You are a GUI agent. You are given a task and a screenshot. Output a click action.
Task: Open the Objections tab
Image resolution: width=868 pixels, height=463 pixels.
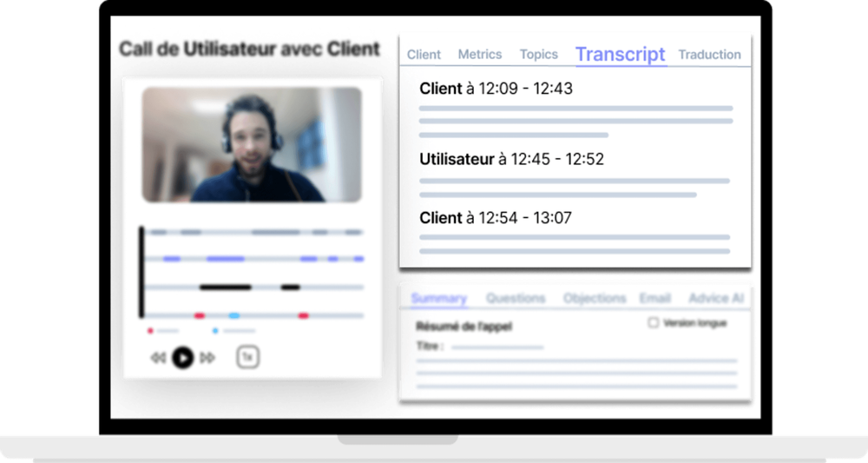(x=595, y=299)
